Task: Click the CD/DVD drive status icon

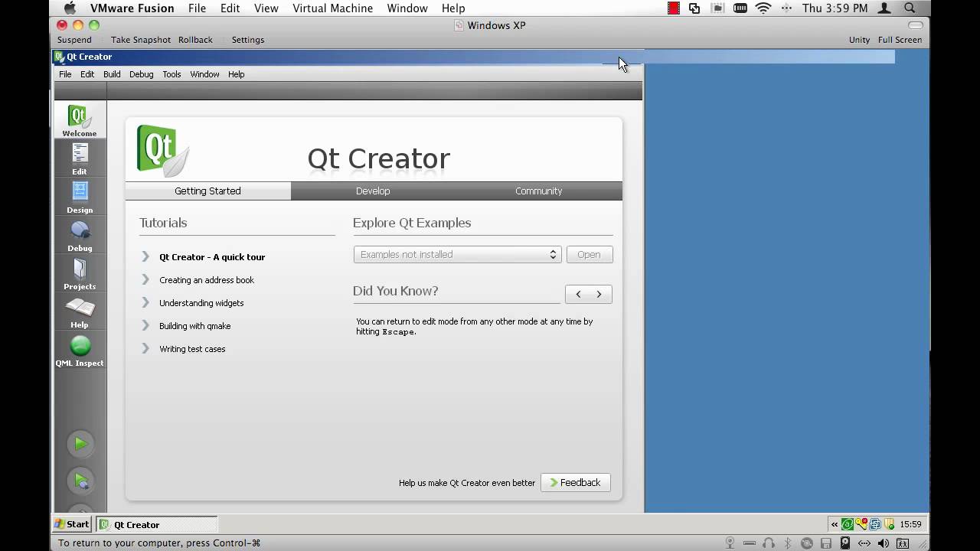Action: (807, 543)
